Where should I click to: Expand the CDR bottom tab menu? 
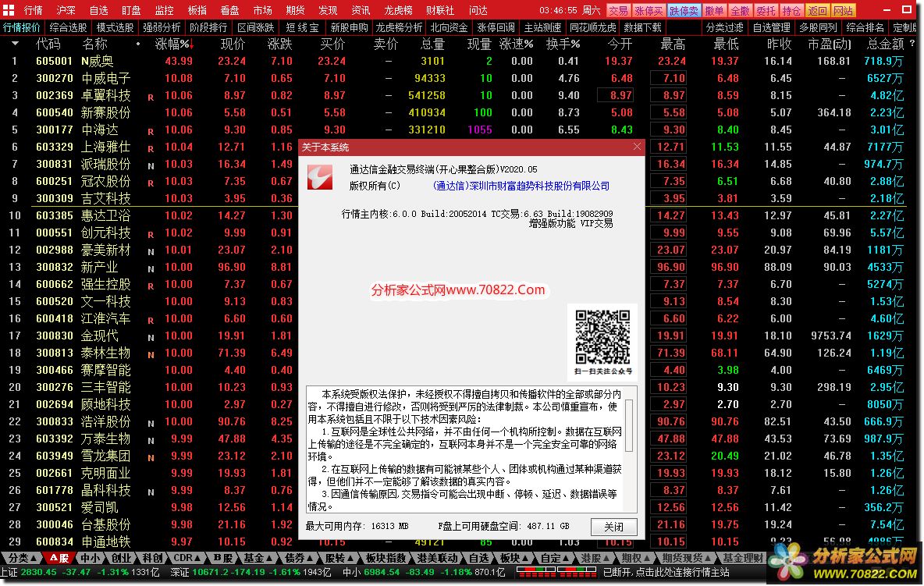click(x=187, y=557)
